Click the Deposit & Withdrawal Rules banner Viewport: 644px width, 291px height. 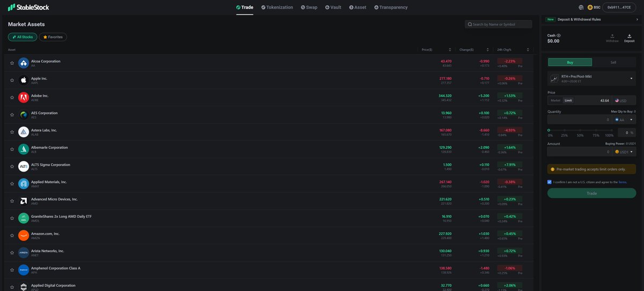point(591,19)
